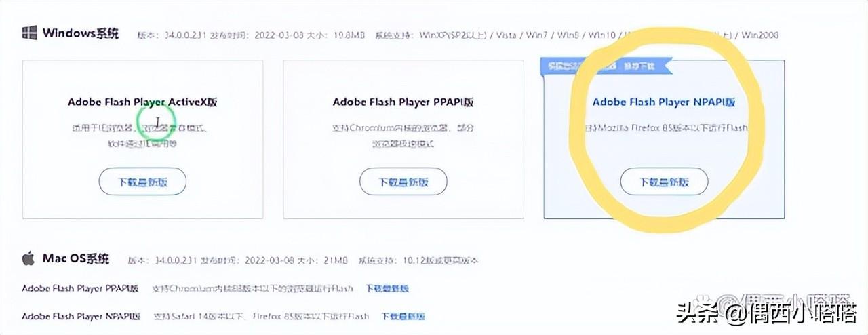This screenshot has height=335, width=868.
Task: Click Mac Adobe Flash Player NPAPI版 row label
Action: pos(81,316)
